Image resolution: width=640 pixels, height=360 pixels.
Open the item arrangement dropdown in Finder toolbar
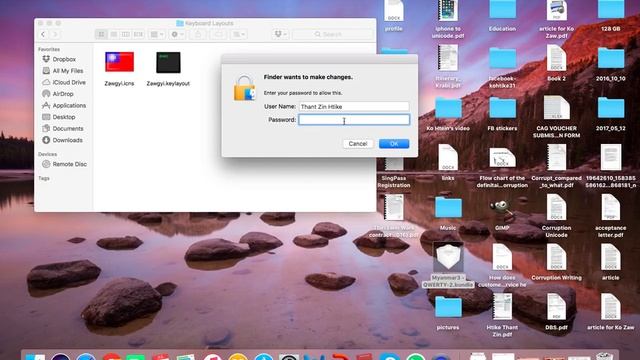(157, 34)
